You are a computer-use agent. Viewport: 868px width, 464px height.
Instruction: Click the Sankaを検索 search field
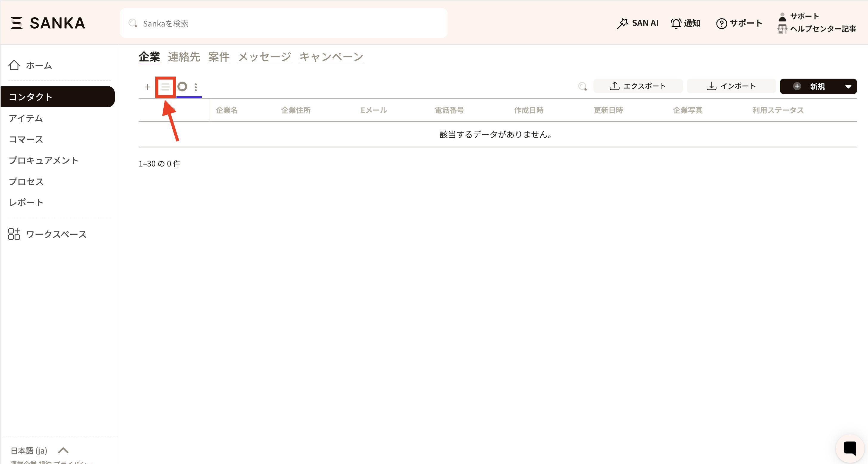click(x=283, y=23)
